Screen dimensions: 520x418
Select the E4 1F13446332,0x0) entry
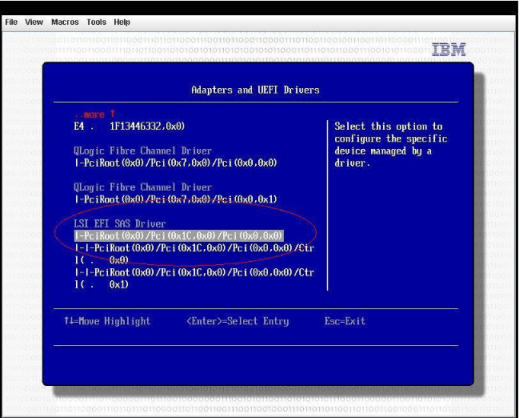129,126
